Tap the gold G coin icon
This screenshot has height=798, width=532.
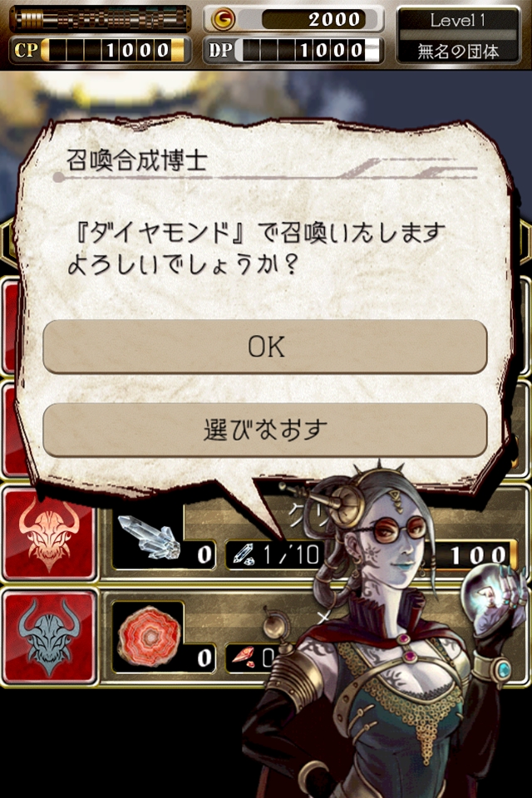coord(223,19)
